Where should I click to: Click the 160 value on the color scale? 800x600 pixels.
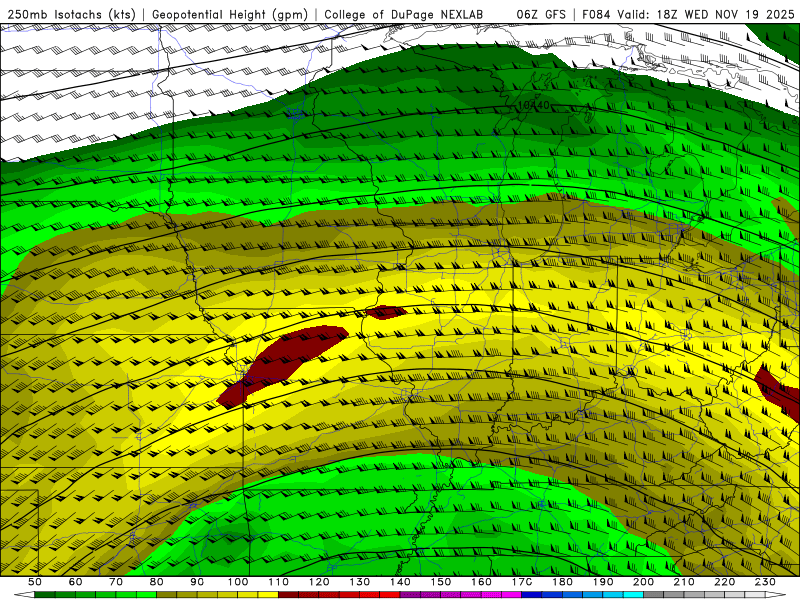pos(482,582)
